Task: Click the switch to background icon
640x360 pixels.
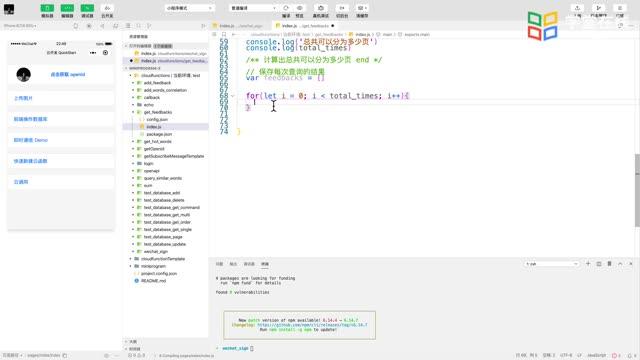Action: [x=342, y=8]
